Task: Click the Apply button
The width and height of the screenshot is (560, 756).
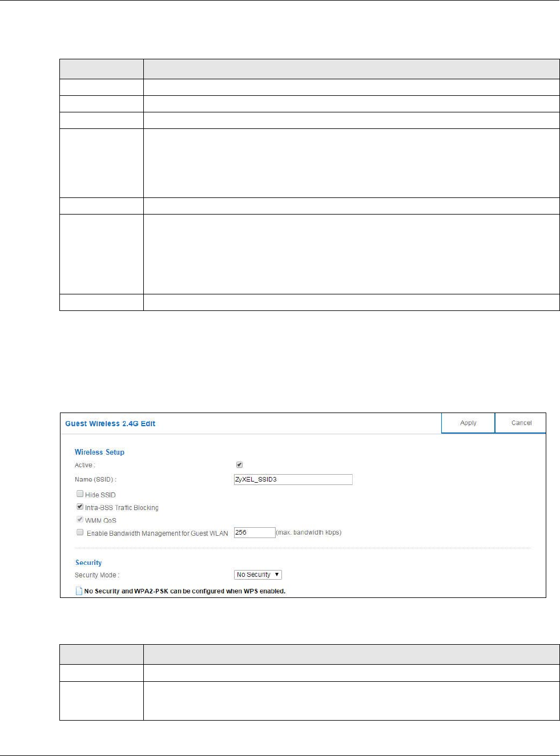Action: (468, 423)
